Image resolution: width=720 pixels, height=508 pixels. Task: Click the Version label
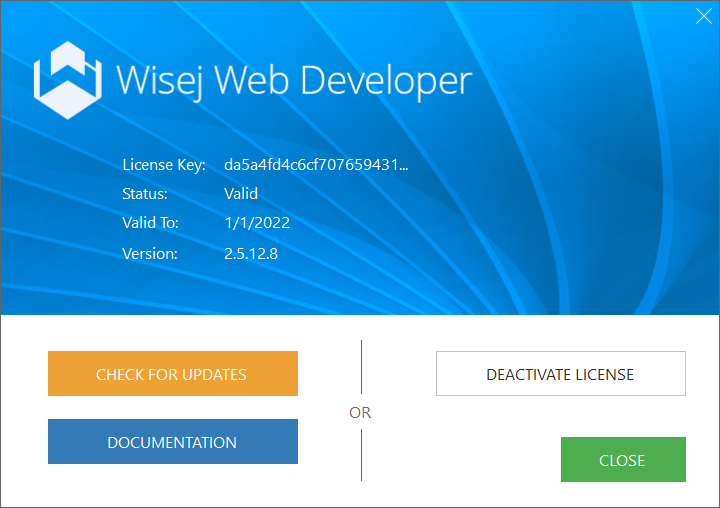pos(150,253)
